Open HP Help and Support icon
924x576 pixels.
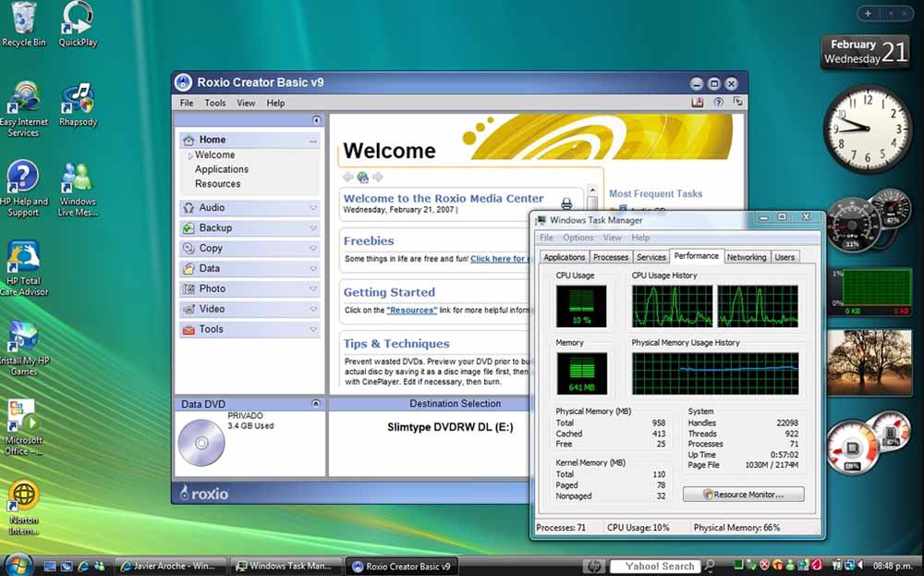24,189
